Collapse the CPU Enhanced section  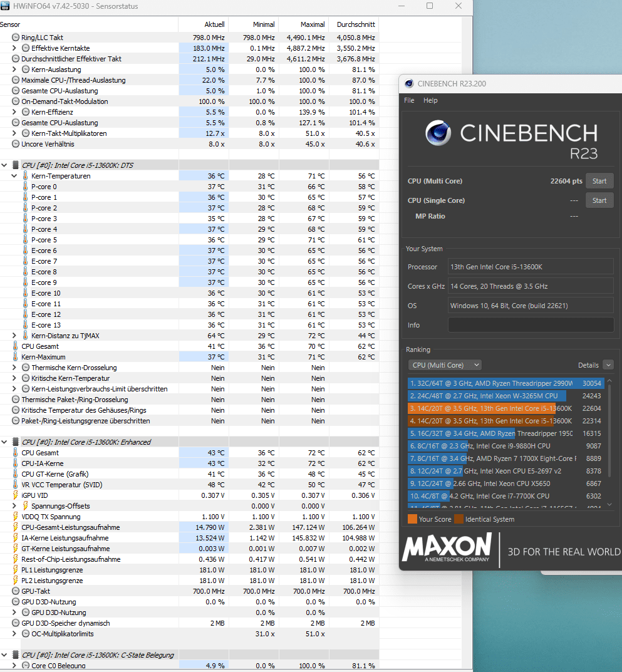tap(4, 442)
